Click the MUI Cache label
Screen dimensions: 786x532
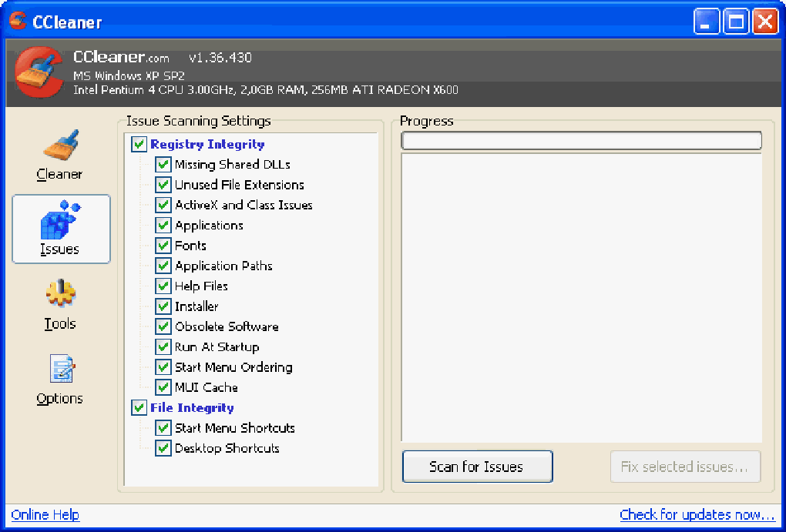[x=206, y=387]
